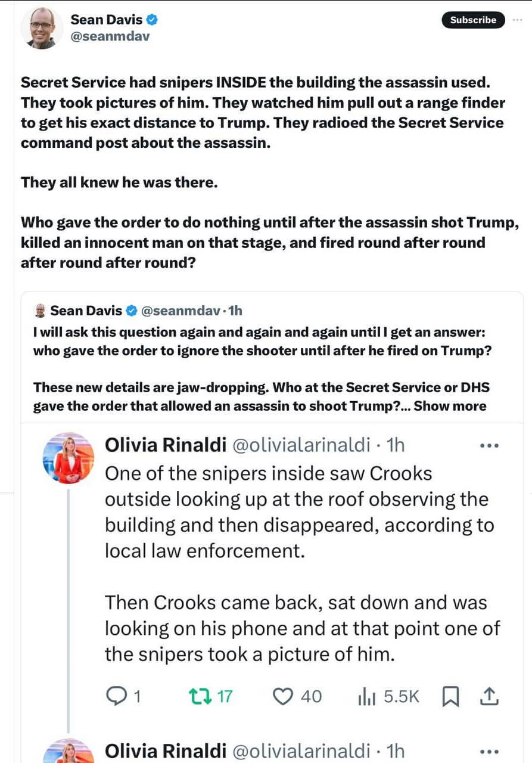Click the small avatar in the quoted tweet
532x763 pixels.
coord(41,311)
